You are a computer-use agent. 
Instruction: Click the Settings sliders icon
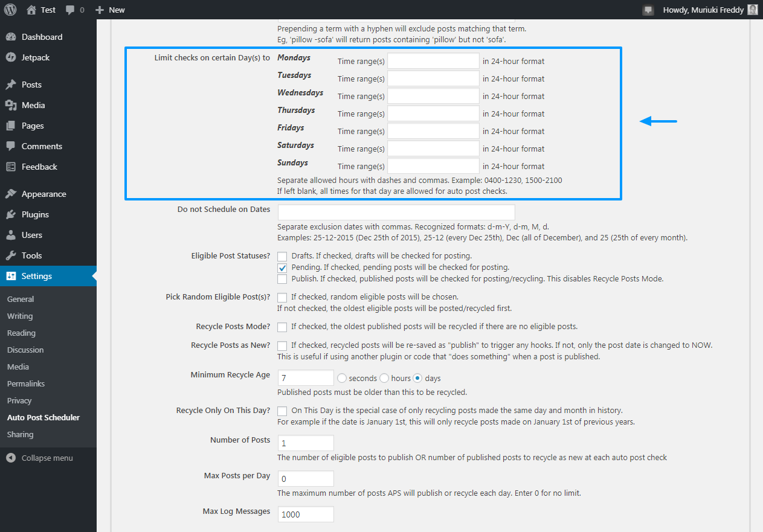pos(11,276)
